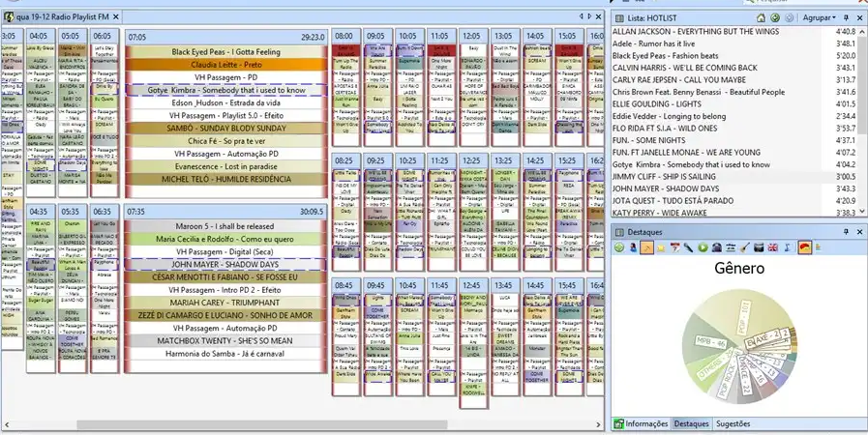The height and width of the screenshot is (435, 868).
Task: Switch to the Destaques bottom tab
Action: (692, 424)
